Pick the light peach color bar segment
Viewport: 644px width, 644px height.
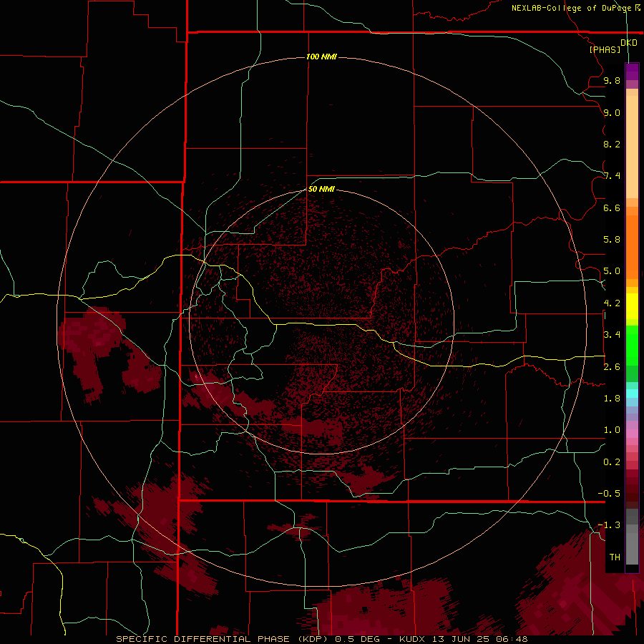click(632, 147)
